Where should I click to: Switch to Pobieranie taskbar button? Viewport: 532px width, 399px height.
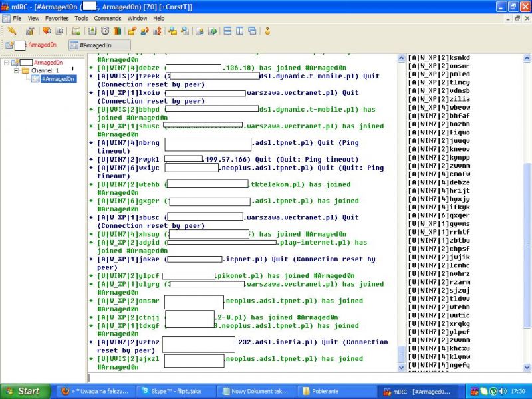coord(336,391)
